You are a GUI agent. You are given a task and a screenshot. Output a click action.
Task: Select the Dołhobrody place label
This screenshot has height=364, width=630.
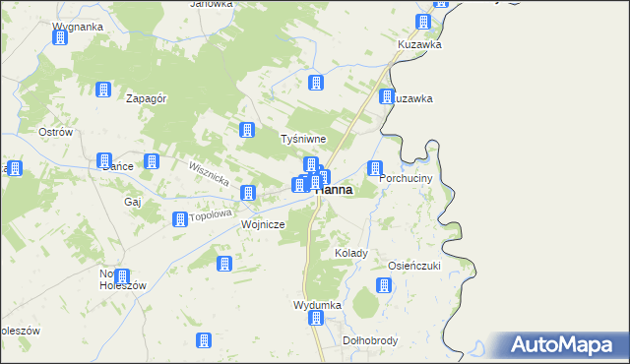(x=370, y=340)
